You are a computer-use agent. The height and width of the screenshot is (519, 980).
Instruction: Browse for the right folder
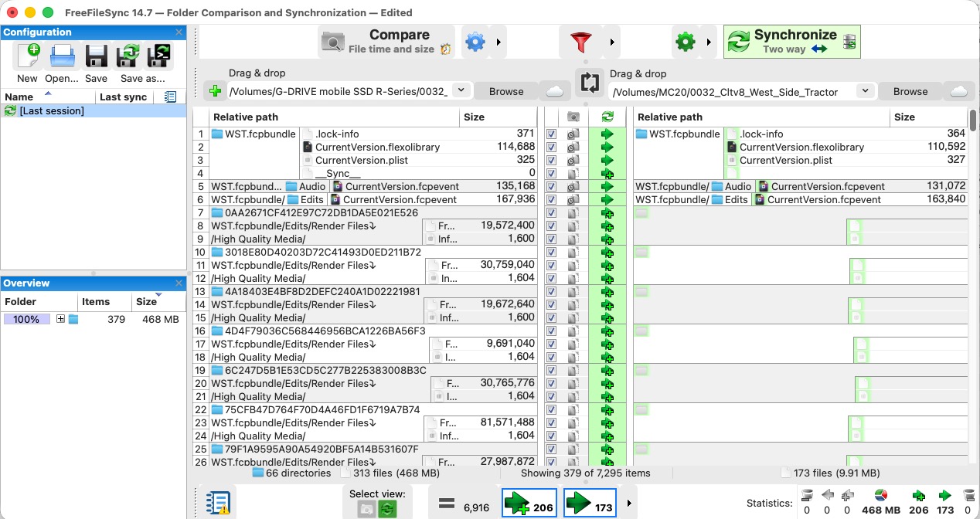[910, 91]
